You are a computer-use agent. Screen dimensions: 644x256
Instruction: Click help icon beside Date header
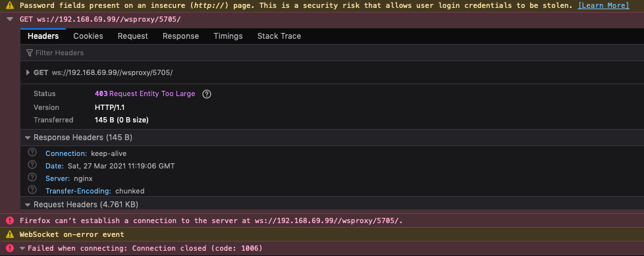point(32,165)
